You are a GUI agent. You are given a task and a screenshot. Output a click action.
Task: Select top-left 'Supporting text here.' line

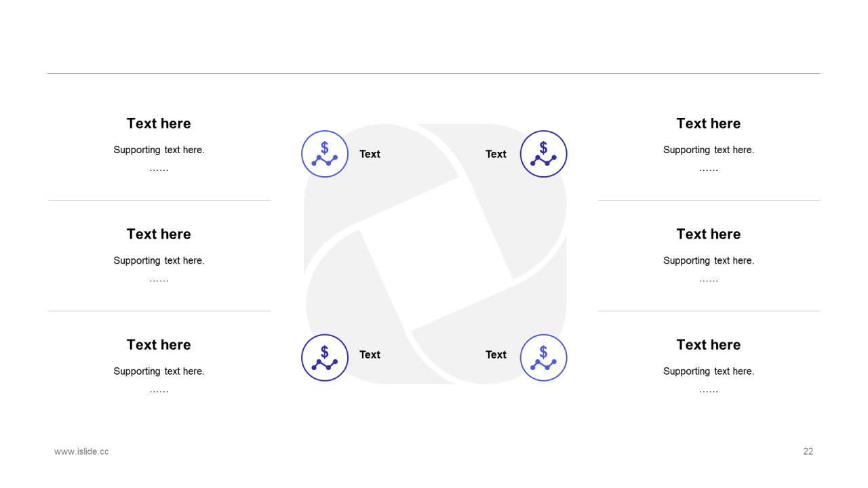click(159, 150)
